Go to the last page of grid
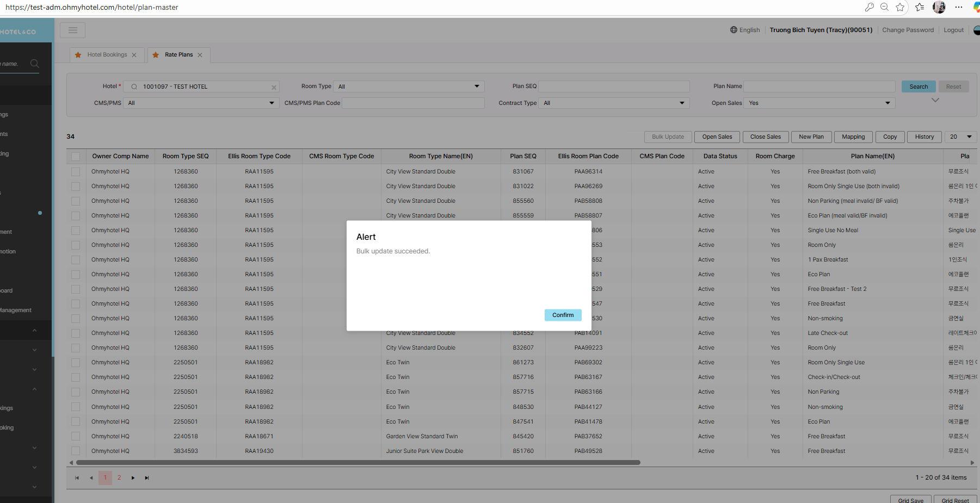 (x=147, y=478)
